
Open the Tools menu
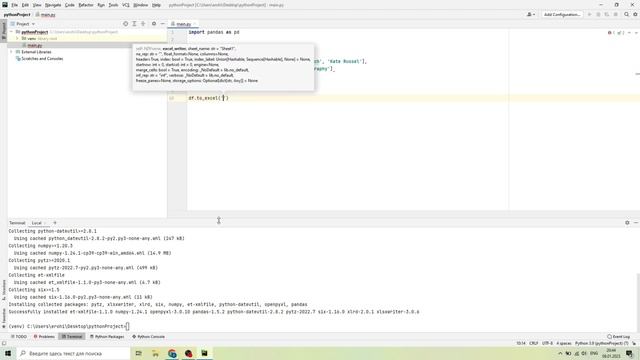[x=113, y=5]
